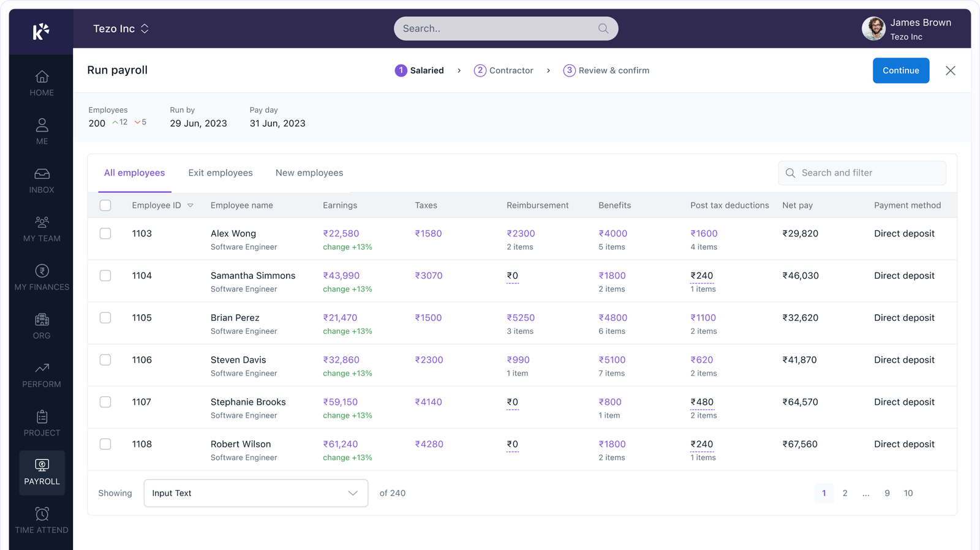Open the Time Attend clock icon
This screenshot has width=980, height=550.
[42, 514]
